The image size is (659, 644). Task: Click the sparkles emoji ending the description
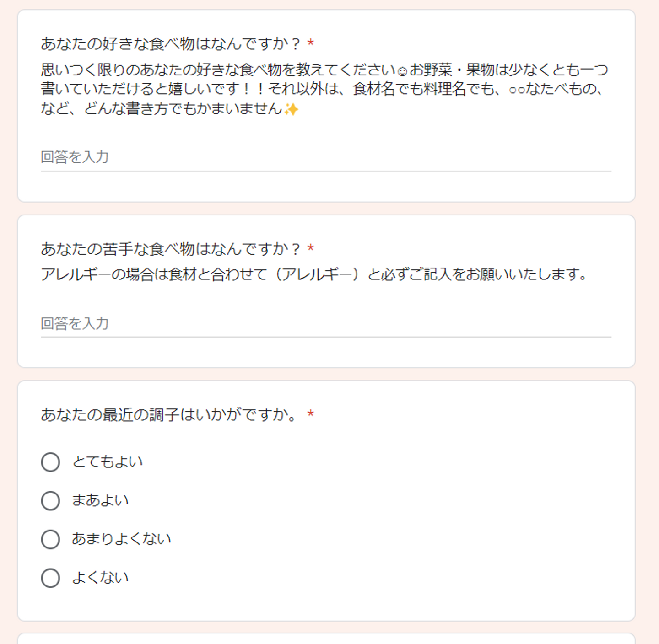(291, 109)
